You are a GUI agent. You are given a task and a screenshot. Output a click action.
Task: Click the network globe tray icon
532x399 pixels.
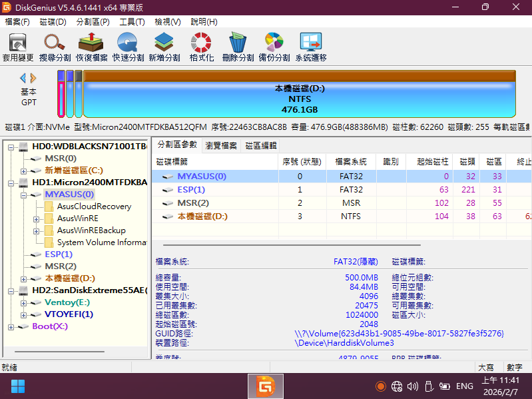(397, 386)
